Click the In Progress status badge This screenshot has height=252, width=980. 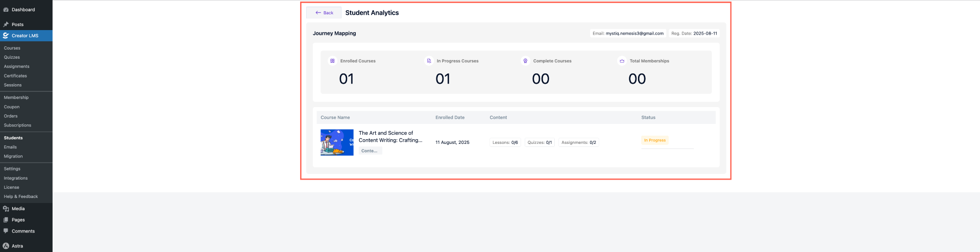[x=655, y=140]
